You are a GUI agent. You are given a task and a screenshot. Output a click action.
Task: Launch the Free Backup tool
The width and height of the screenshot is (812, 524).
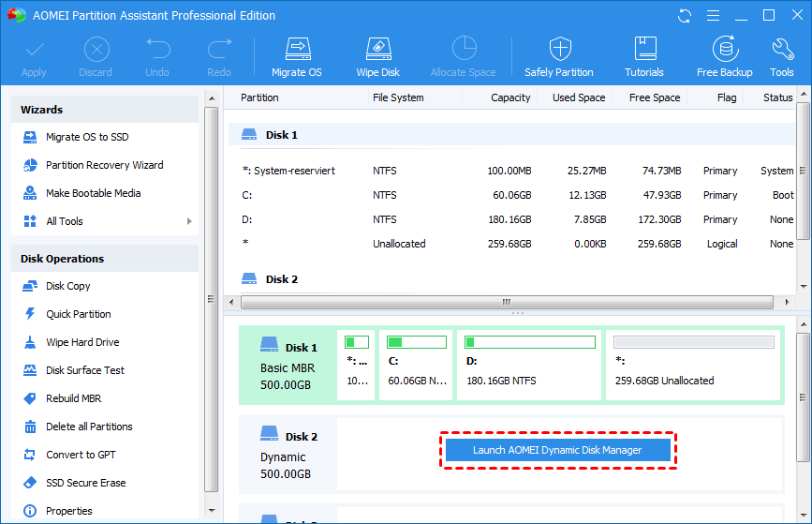tap(725, 57)
